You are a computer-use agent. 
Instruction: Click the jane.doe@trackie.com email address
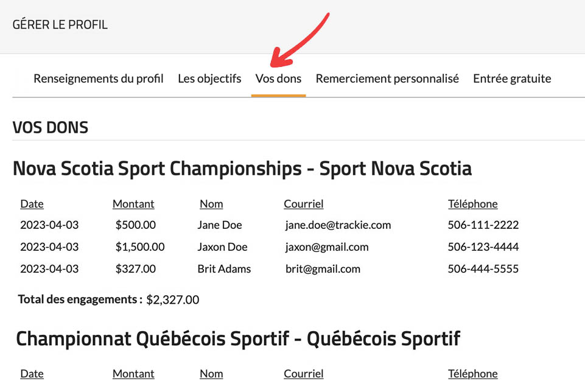pyautogui.click(x=338, y=225)
